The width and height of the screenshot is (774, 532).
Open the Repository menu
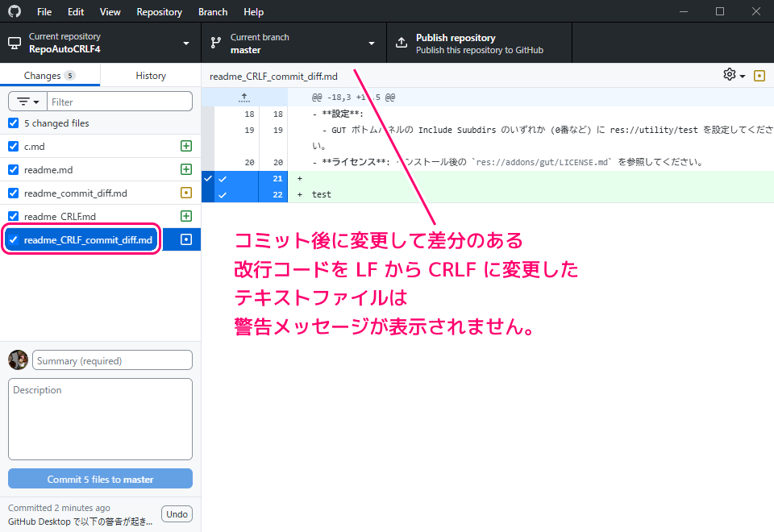point(159,12)
